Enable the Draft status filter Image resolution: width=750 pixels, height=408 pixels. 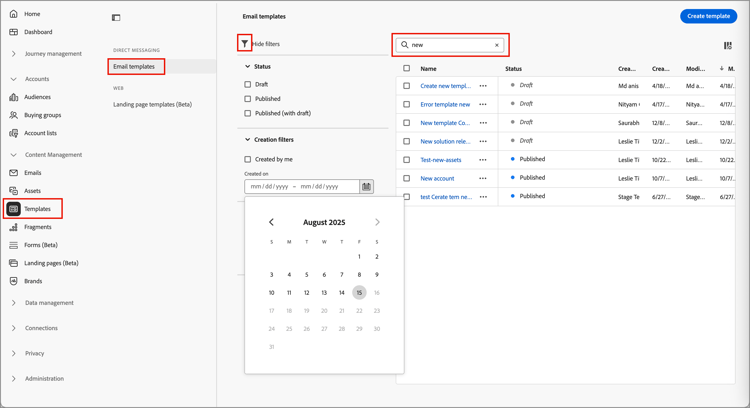[x=247, y=84]
